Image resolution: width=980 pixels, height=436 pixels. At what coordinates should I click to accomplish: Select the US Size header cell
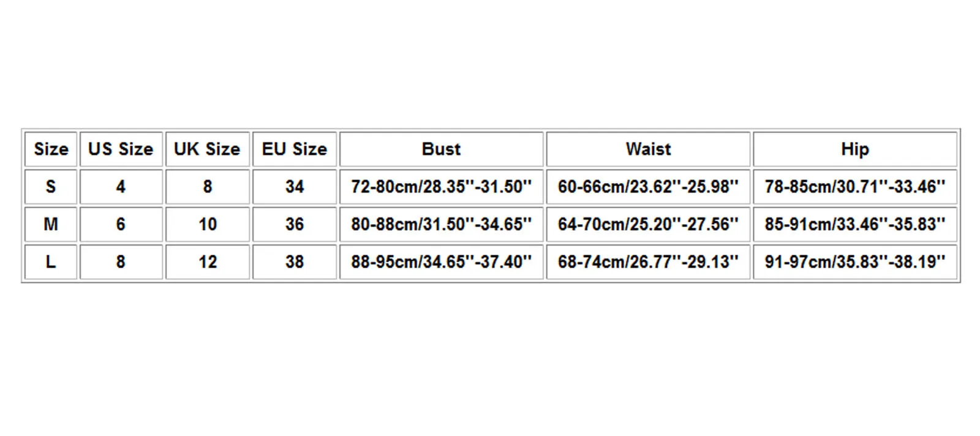[x=121, y=149]
